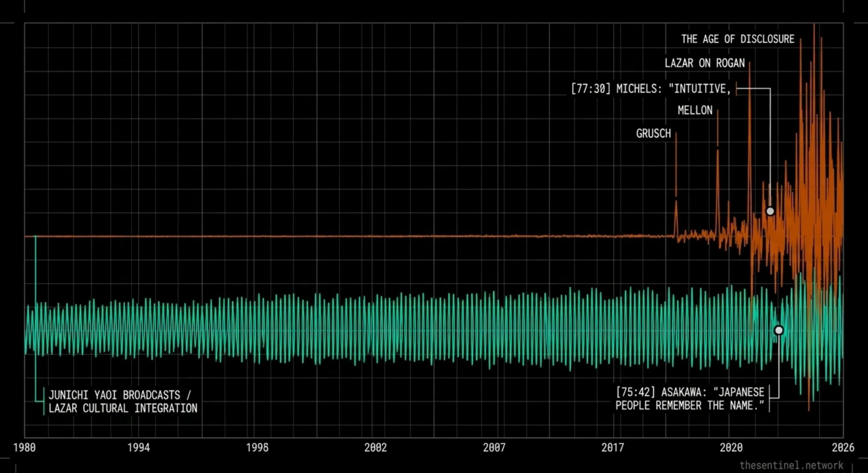Click the MELLON annotation label
868x473 pixels.
pos(695,110)
